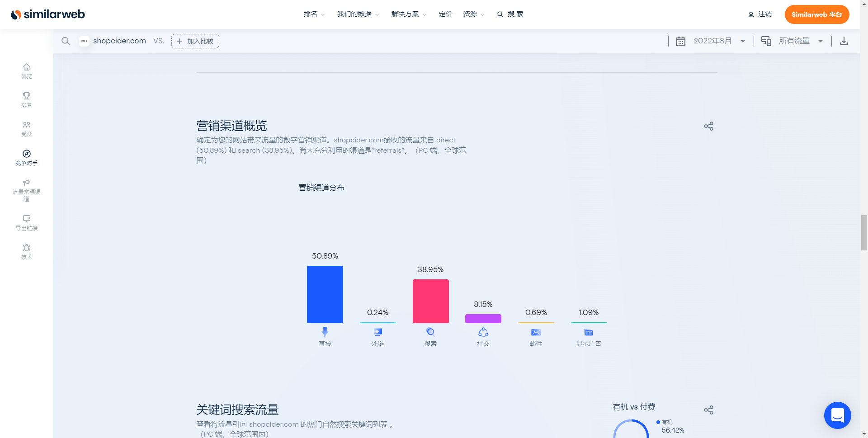Viewport: 868px width, 438px height.
Task: Click the organic vs paid donut chart
Action: 631,429
